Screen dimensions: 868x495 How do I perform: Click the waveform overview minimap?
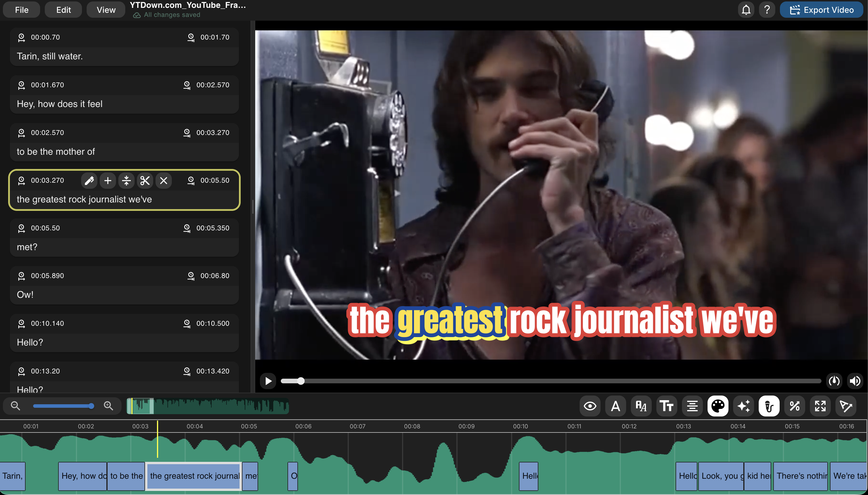point(208,406)
